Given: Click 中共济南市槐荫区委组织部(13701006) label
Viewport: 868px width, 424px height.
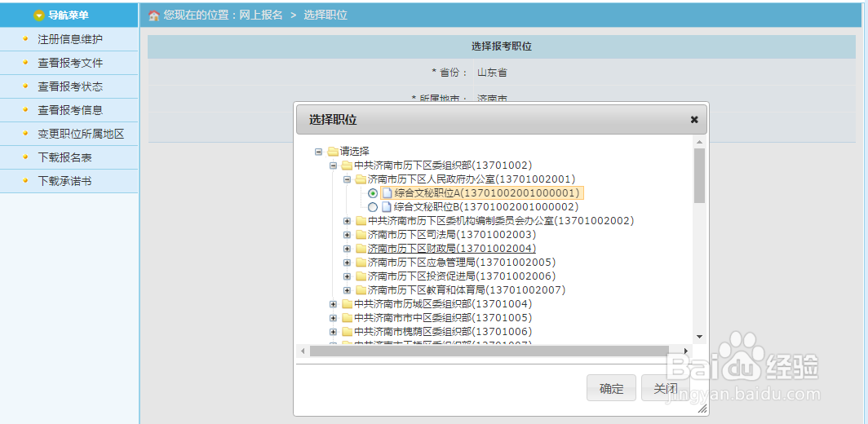Looking at the screenshot, I should click(x=443, y=332).
